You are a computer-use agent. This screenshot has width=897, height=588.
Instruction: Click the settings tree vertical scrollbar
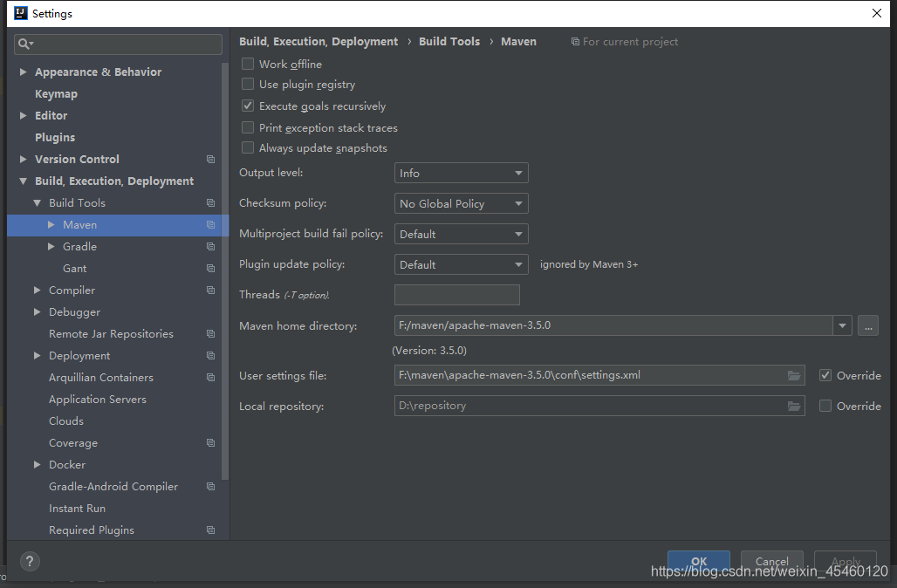coord(225,271)
